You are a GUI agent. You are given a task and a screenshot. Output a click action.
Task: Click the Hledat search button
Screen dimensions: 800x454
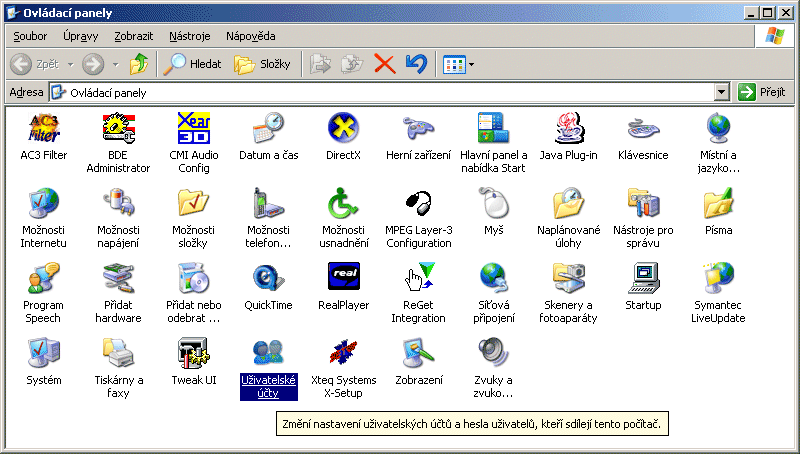coord(193,64)
